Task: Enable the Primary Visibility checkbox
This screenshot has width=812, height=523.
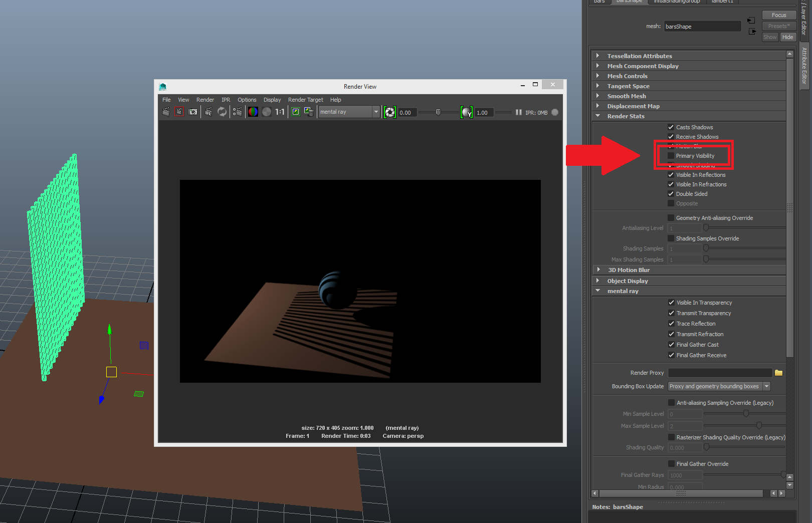Action: pyautogui.click(x=671, y=156)
